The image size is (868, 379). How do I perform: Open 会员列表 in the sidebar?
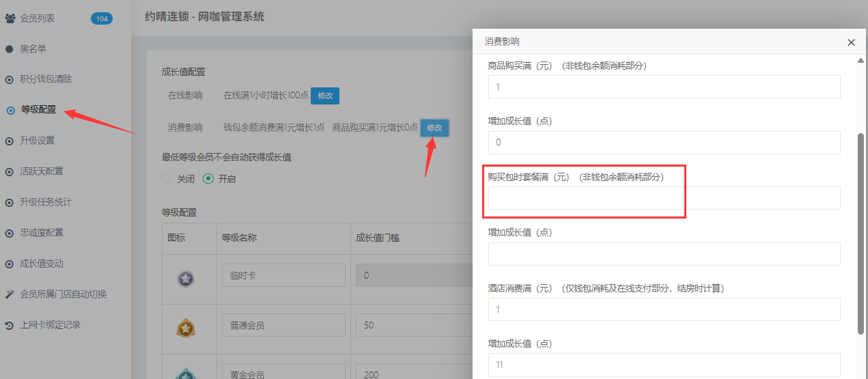pyautogui.click(x=37, y=18)
